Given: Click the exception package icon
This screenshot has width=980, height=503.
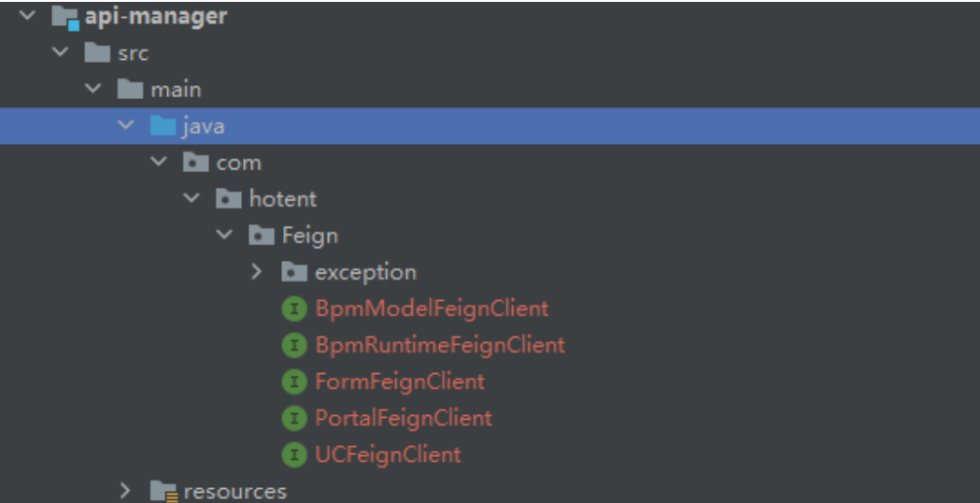Looking at the screenshot, I should pyautogui.click(x=294, y=272).
